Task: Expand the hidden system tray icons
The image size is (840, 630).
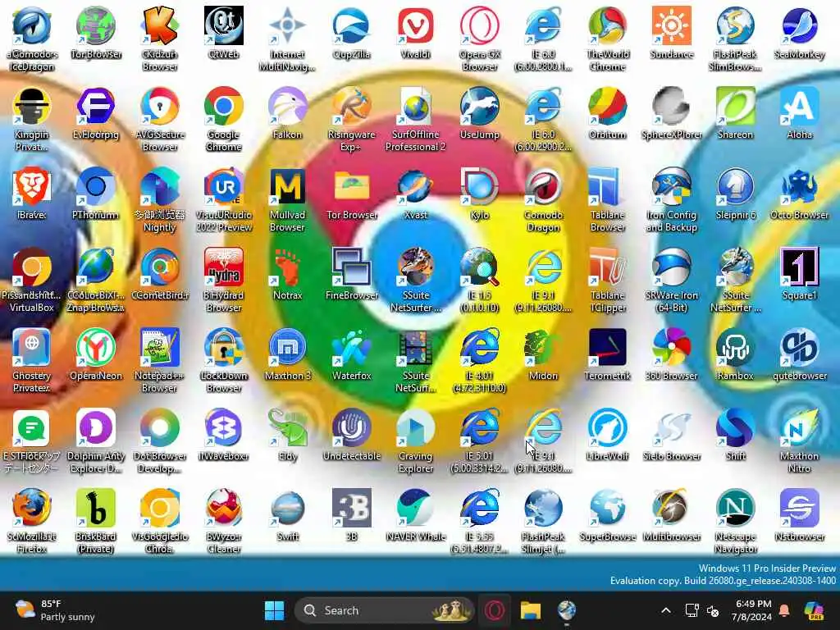Action: [666, 610]
